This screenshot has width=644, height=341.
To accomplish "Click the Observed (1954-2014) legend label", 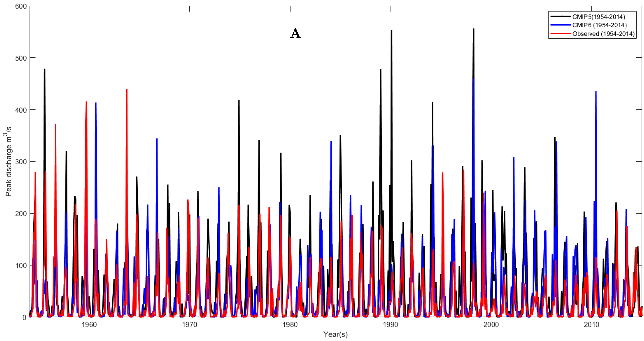I will click(x=604, y=34).
